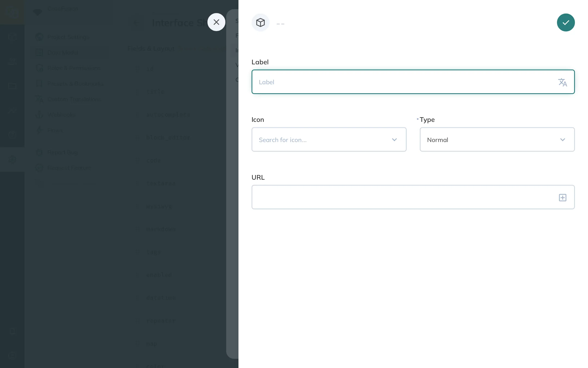Viewport: 588px width, 368px height.
Task: Confirm with the green checkmark button
Action: tap(566, 22)
